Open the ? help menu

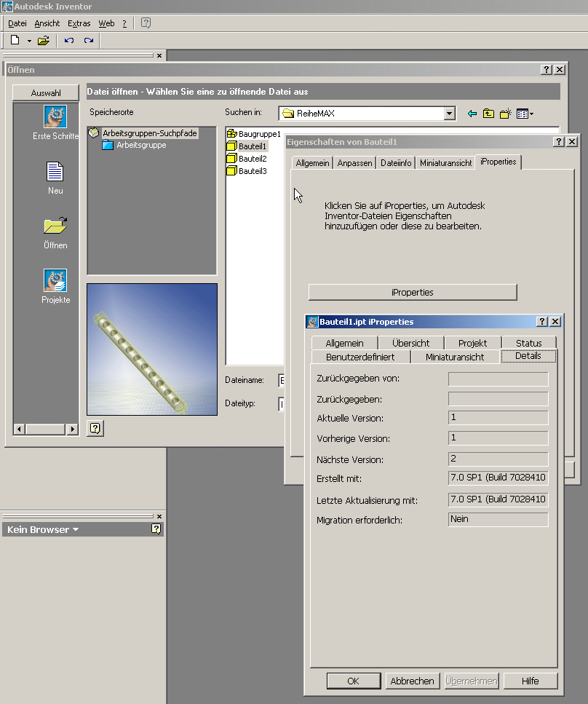(124, 23)
